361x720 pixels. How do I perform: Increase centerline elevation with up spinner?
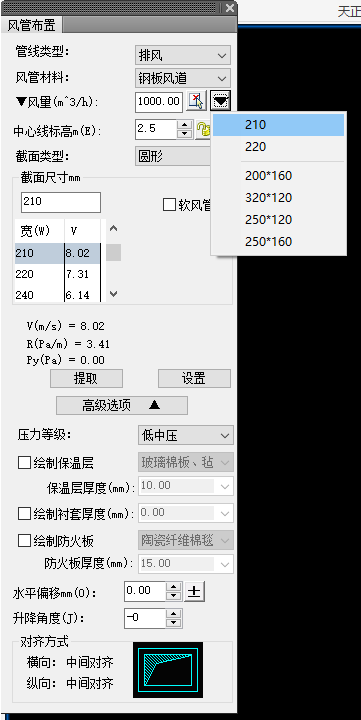[x=185, y=124]
